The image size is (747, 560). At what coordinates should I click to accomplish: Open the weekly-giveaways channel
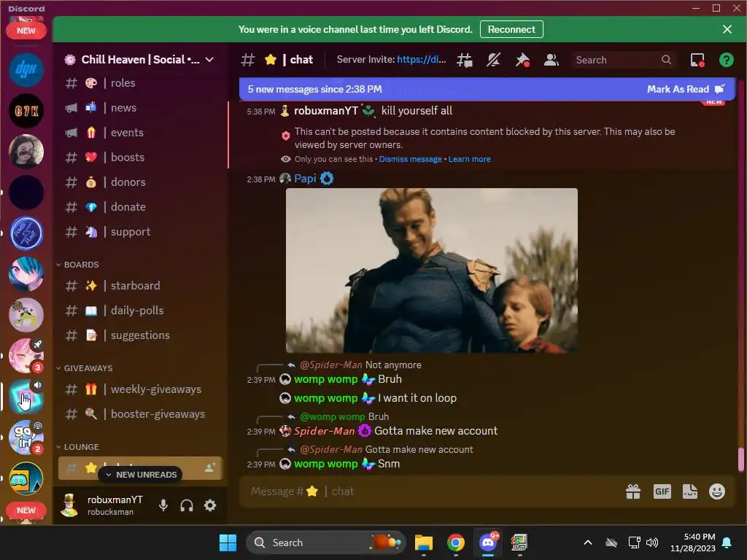(x=141, y=389)
